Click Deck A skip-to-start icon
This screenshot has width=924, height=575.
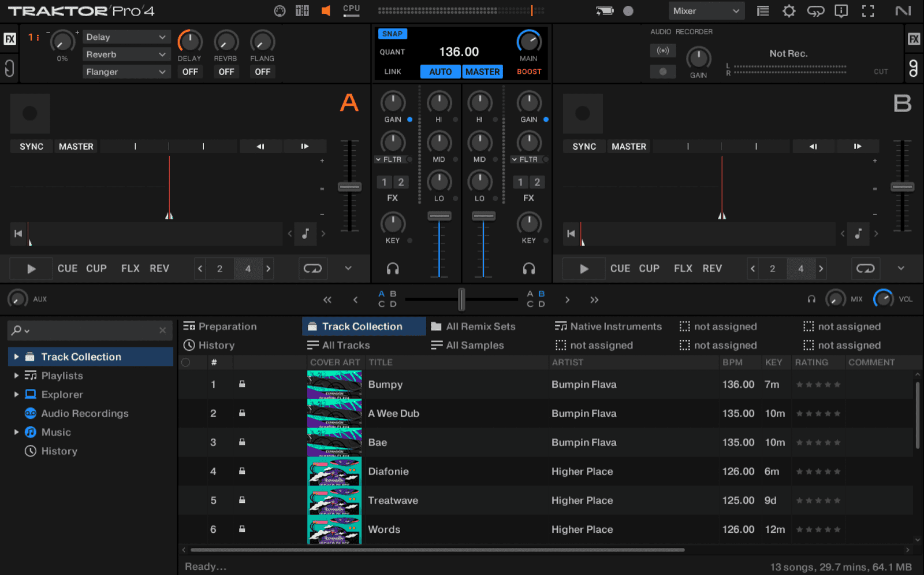pos(18,233)
